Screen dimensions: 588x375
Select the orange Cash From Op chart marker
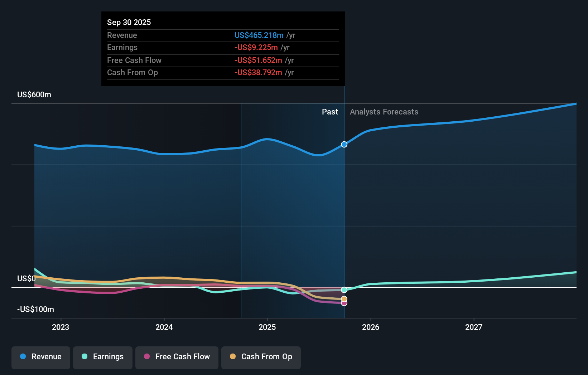[x=344, y=298]
